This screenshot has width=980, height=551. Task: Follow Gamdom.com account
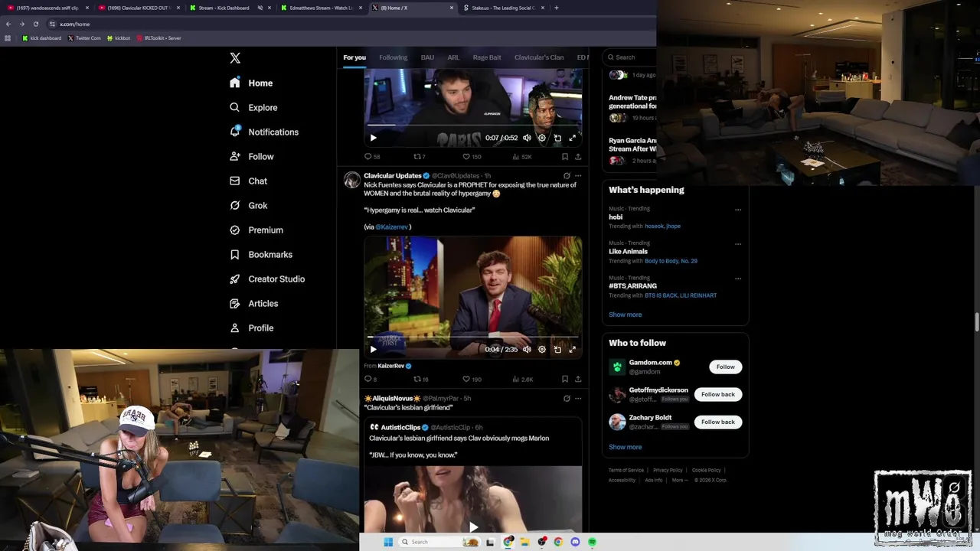(x=725, y=367)
